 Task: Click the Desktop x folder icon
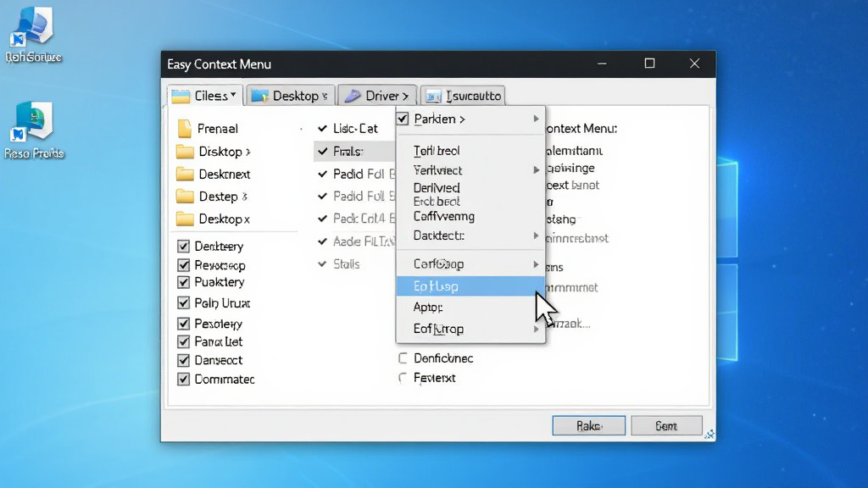pyautogui.click(x=184, y=219)
